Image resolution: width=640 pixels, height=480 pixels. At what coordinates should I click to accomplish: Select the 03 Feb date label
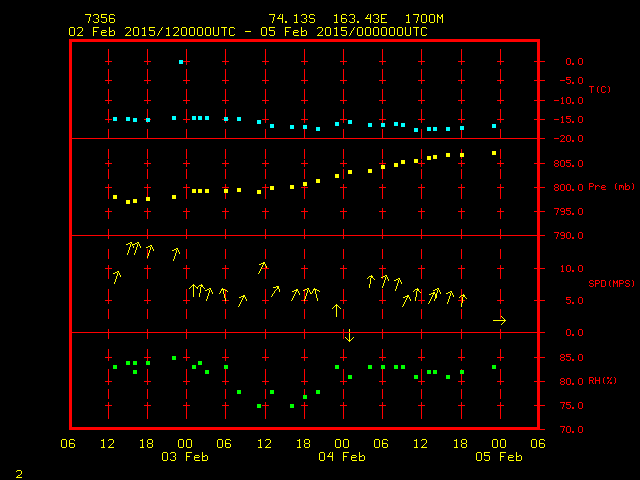[185, 457]
